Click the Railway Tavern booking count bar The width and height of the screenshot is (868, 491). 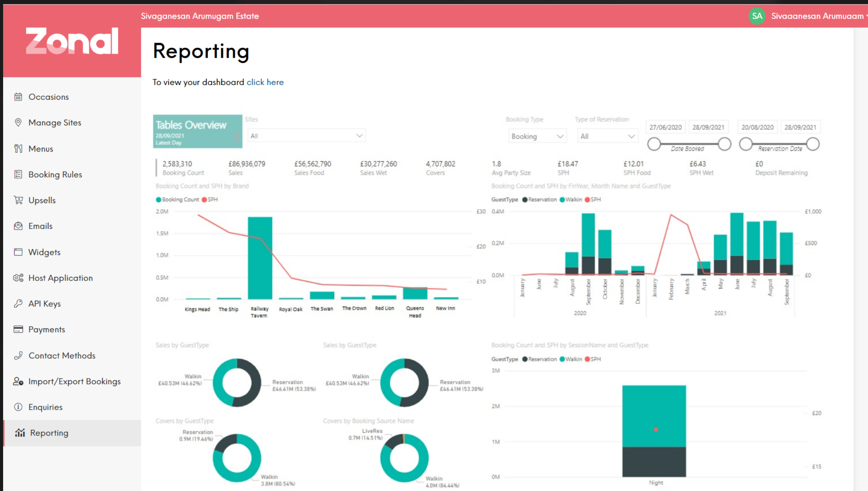(x=260, y=258)
